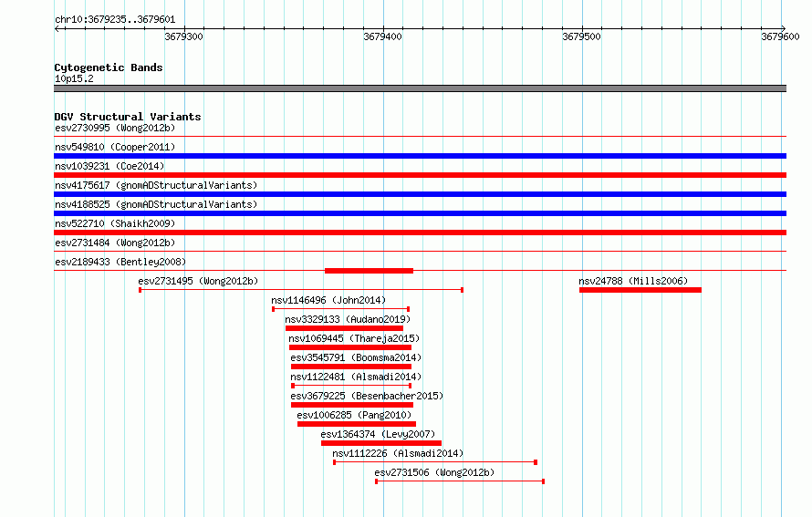Click the 3679400 ruler position
The width and height of the screenshot is (812, 517).
pos(382,36)
